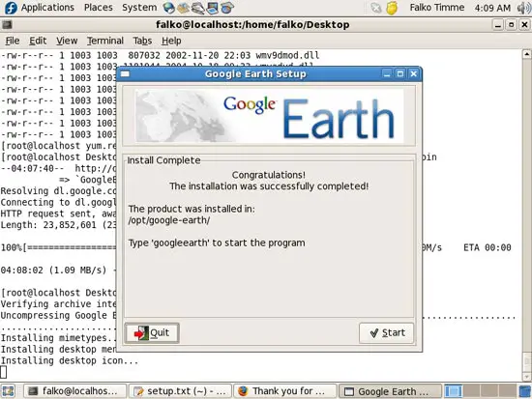Click 'The product was installed in:' text
This screenshot has width=532, height=399.
(x=192, y=209)
